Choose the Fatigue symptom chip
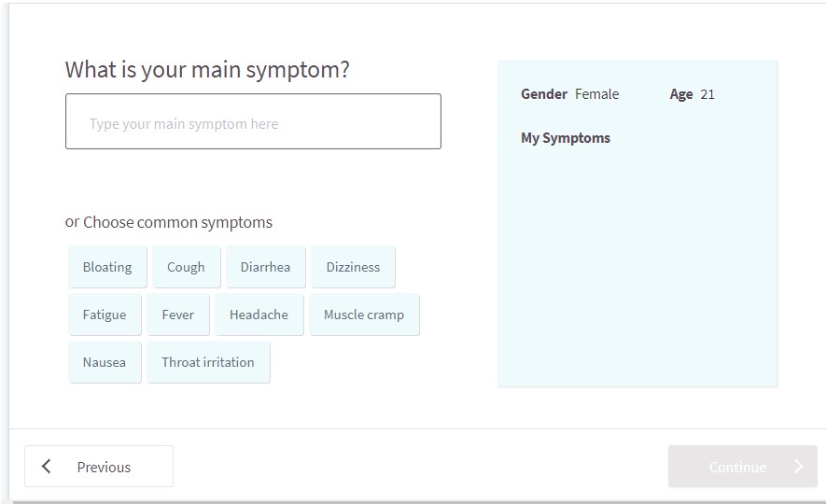This screenshot has width=826, height=504. [105, 315]
